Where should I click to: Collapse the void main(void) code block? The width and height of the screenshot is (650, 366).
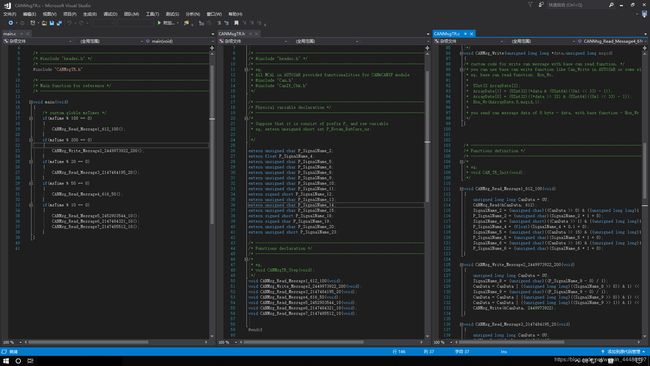31,102
